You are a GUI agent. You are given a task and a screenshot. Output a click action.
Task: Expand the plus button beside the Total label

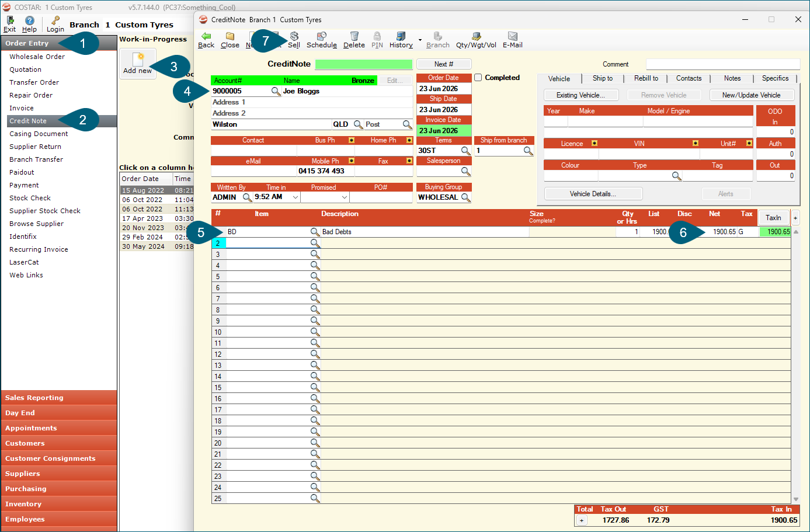[582, 520]
